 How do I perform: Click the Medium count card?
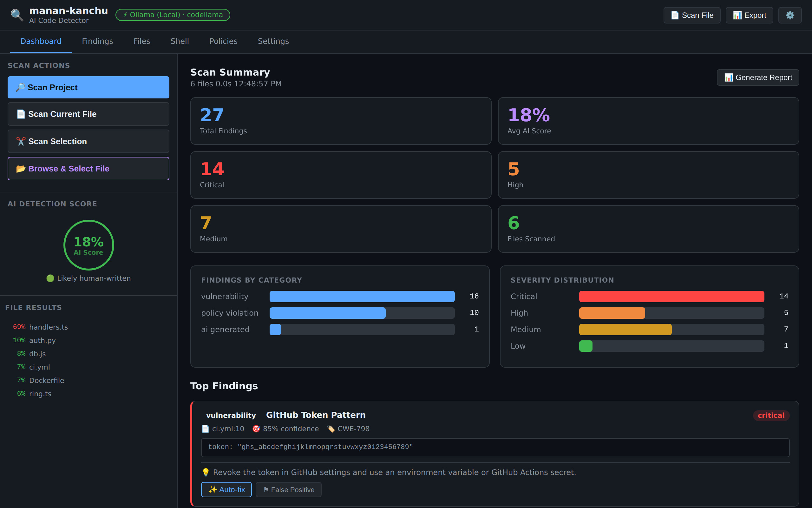click(x=341, y=229)
